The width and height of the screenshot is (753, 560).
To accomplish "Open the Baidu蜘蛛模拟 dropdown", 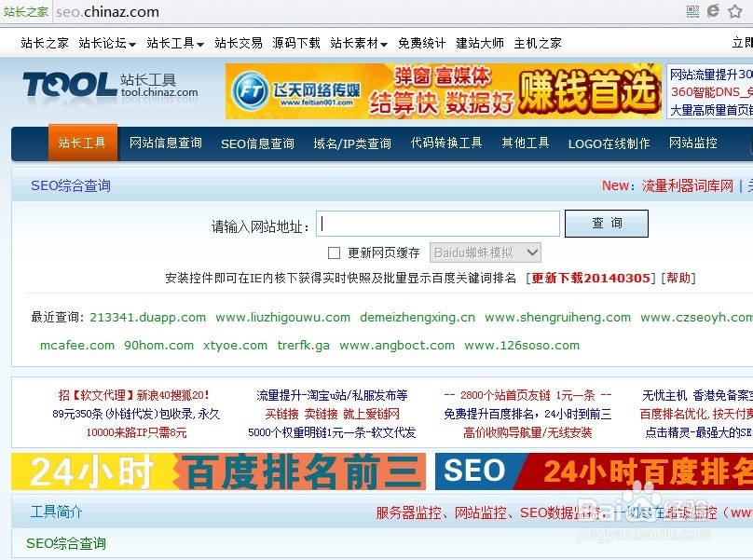I will [485, 253].
